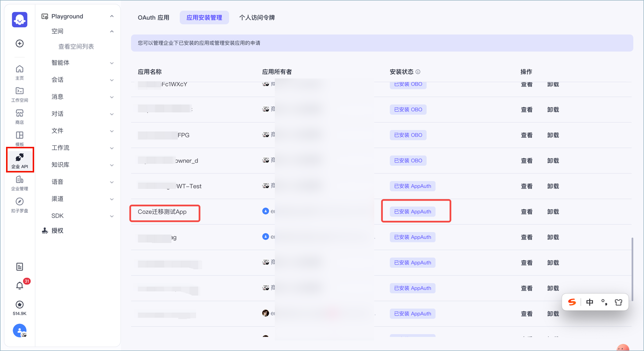Open the 模板 templates icon
The width and height of the screenshot is (644, 351).
tap(20, 135)
